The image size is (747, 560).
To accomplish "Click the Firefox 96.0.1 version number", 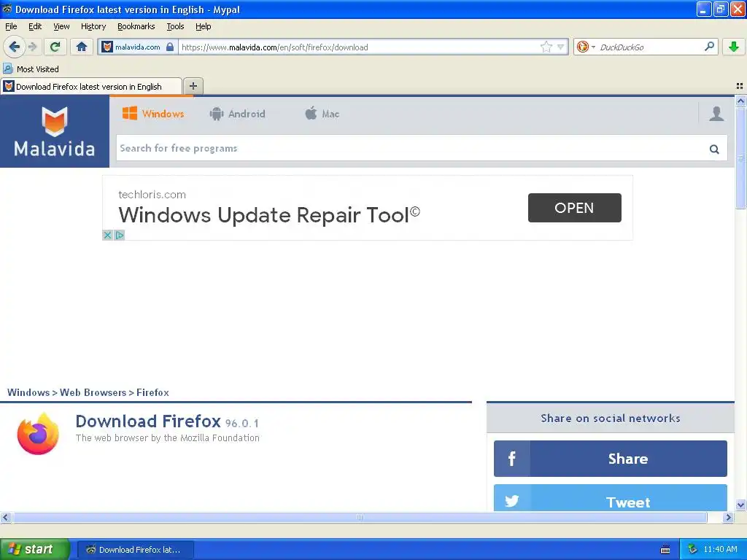I will coord(242,424).
